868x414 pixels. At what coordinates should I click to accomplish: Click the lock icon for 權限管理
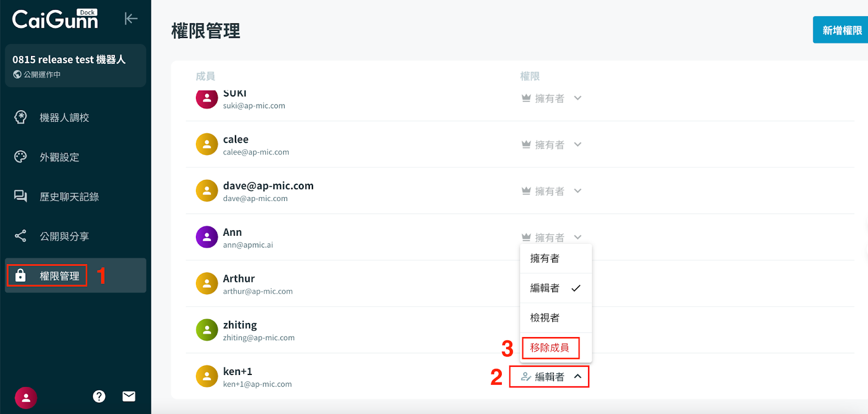(21, 276)
